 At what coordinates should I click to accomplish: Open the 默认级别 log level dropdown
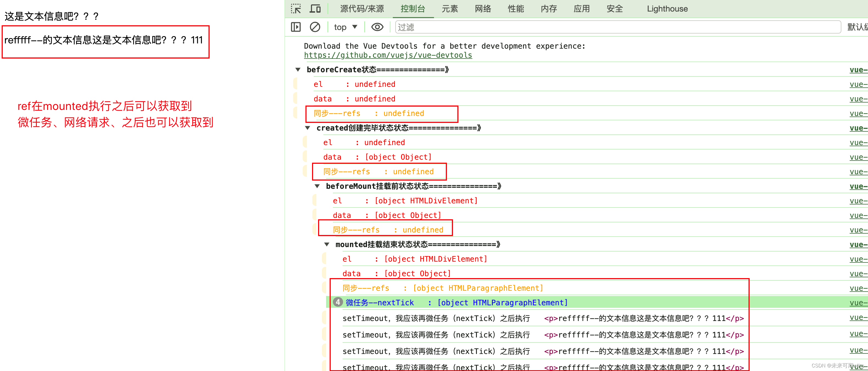click(857, 27)
